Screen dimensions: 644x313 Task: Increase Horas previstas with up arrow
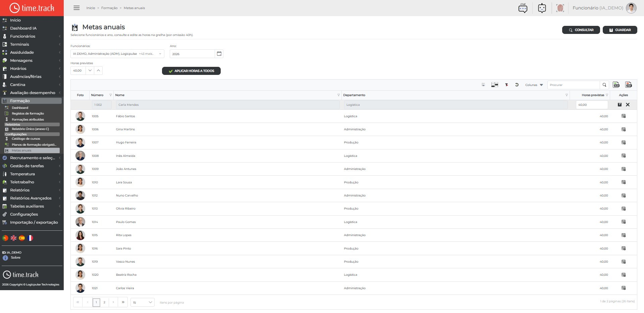click(x=98, y=71)
